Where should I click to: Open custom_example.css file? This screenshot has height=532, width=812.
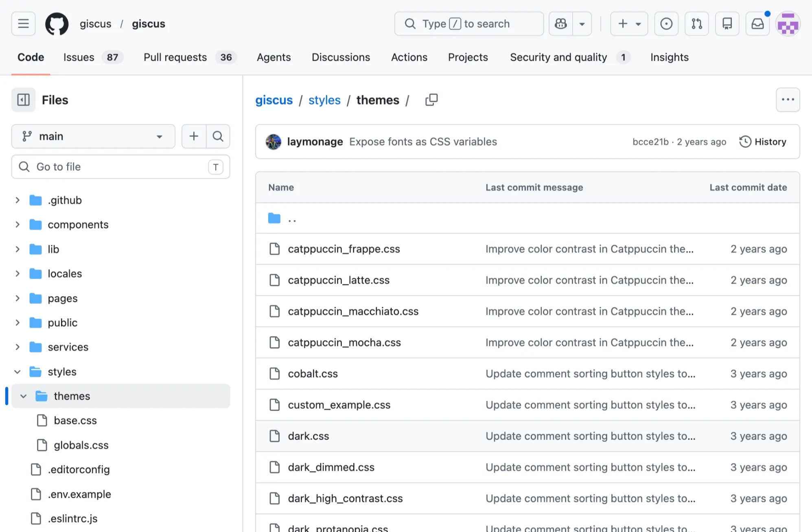coord(339,405)
